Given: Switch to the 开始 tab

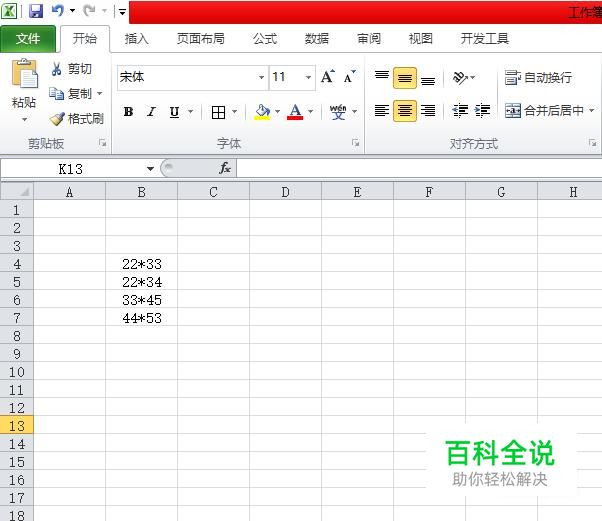Looking at the screenshot, I should click(x=85, y=39).
